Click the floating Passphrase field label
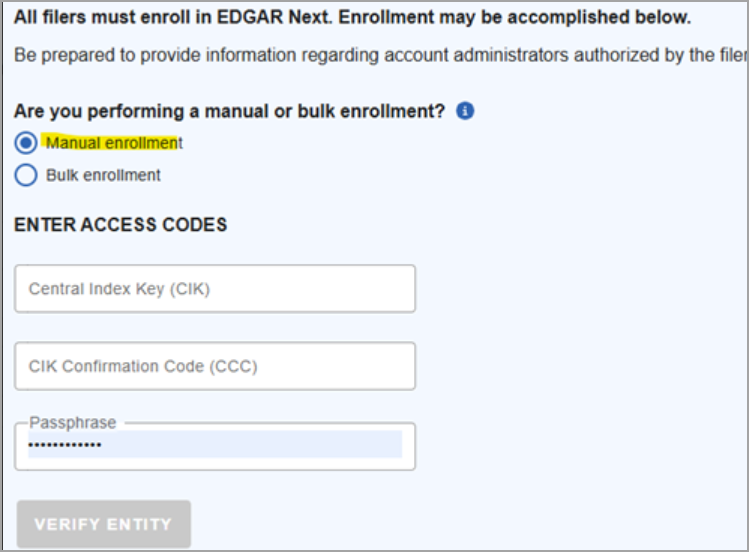This screenshot has width=749, height=552. coord(73,423)
